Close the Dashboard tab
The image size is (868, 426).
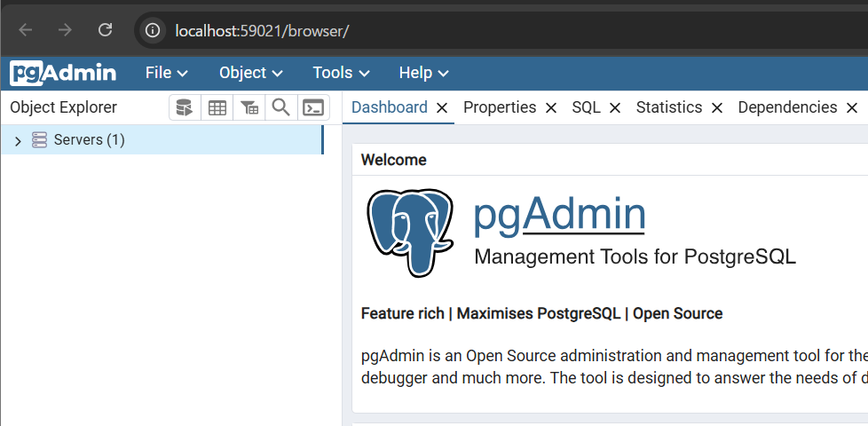tap(442, 108)
